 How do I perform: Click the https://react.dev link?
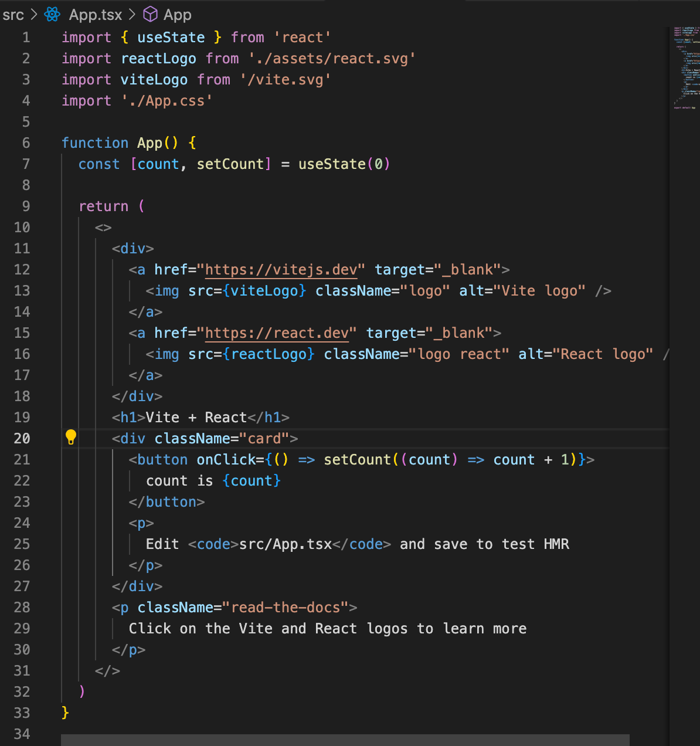(x=277, y=333)
